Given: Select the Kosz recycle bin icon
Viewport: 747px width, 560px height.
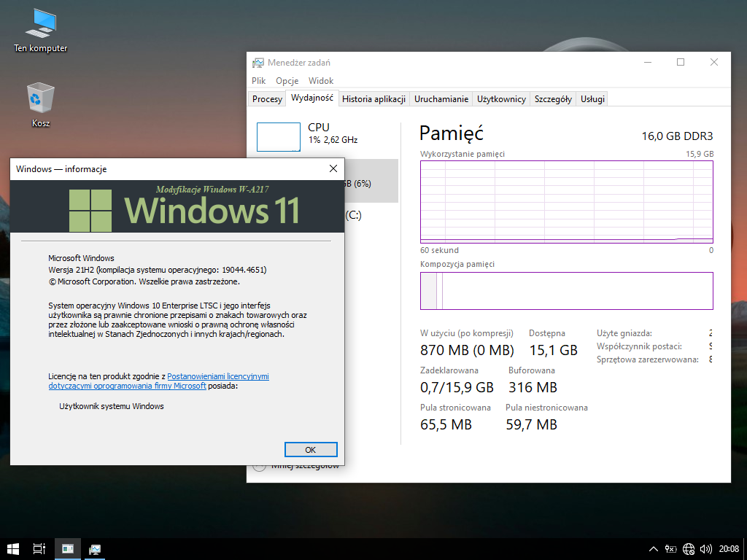Looking at the screenshot, I should coord(40,102).
